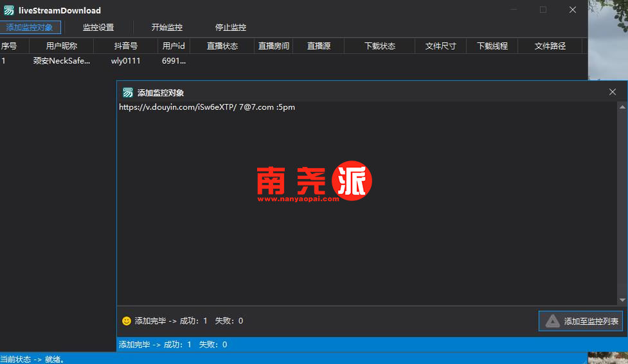
Task: Open the 添加监控对象 toolbar item
Action: click(30, 27)
